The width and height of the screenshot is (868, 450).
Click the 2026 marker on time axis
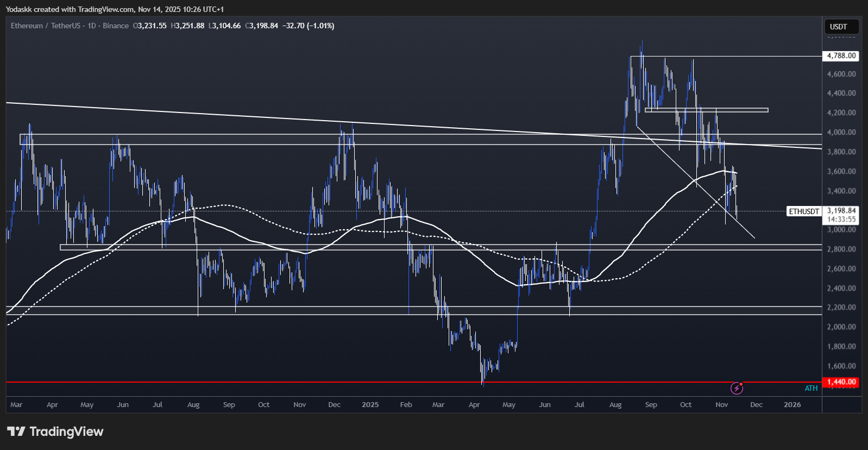click(792, 405)
